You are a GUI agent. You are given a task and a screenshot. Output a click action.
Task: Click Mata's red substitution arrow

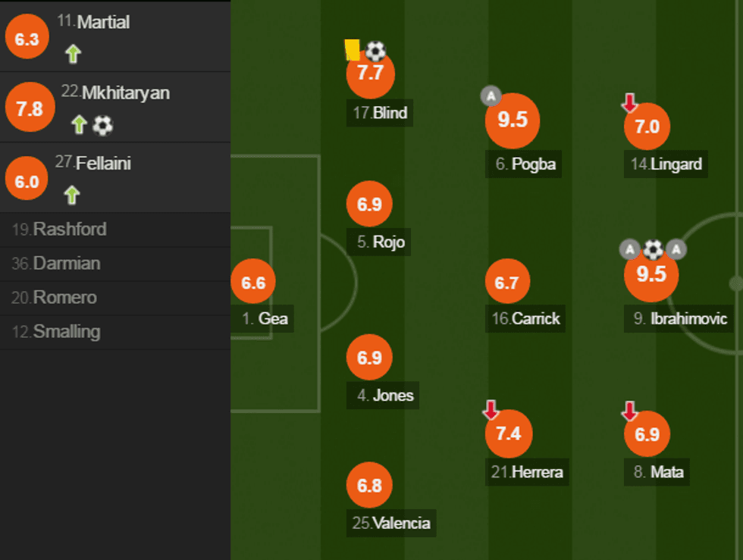pyautogui.click(x=631, y=411)
